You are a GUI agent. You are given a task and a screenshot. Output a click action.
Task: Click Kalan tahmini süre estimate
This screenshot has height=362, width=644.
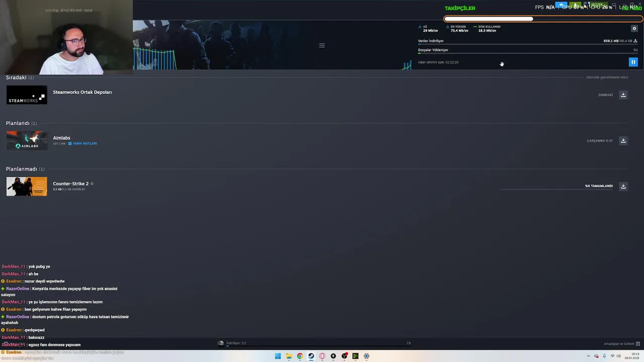click(x=438, y=62)
